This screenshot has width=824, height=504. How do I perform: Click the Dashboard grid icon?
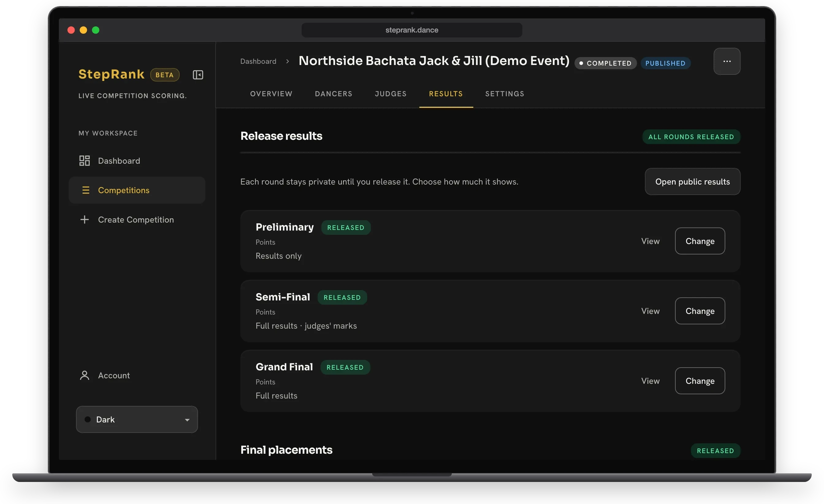(85, 161)
